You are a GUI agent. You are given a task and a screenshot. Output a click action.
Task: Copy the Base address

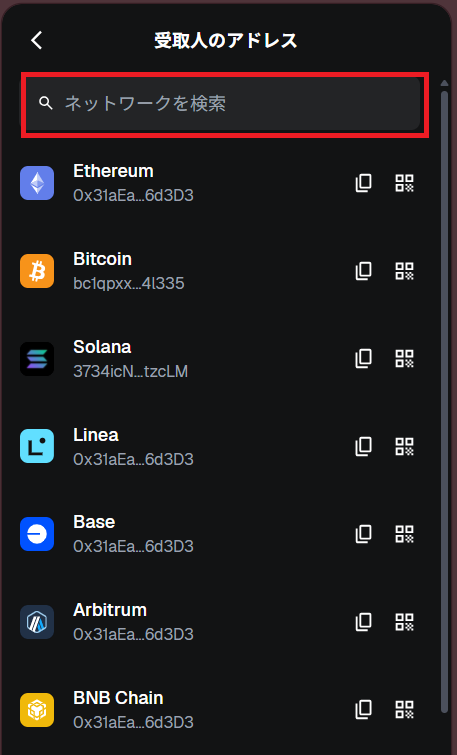point(364,534)
